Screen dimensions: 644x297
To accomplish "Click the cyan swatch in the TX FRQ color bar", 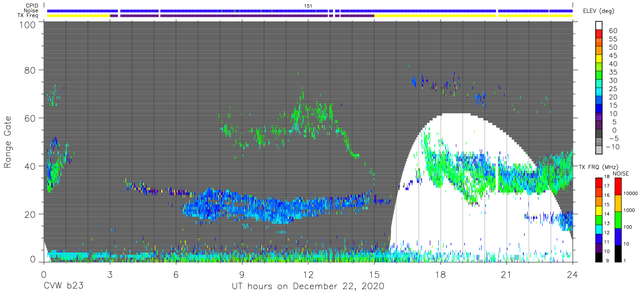I will tap(598, 228).
